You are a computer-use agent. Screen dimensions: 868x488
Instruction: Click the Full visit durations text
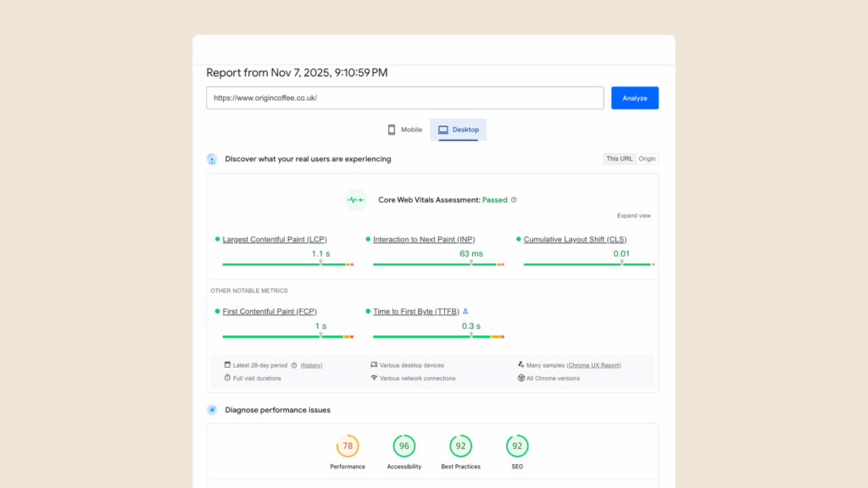(x=257, y=379)
